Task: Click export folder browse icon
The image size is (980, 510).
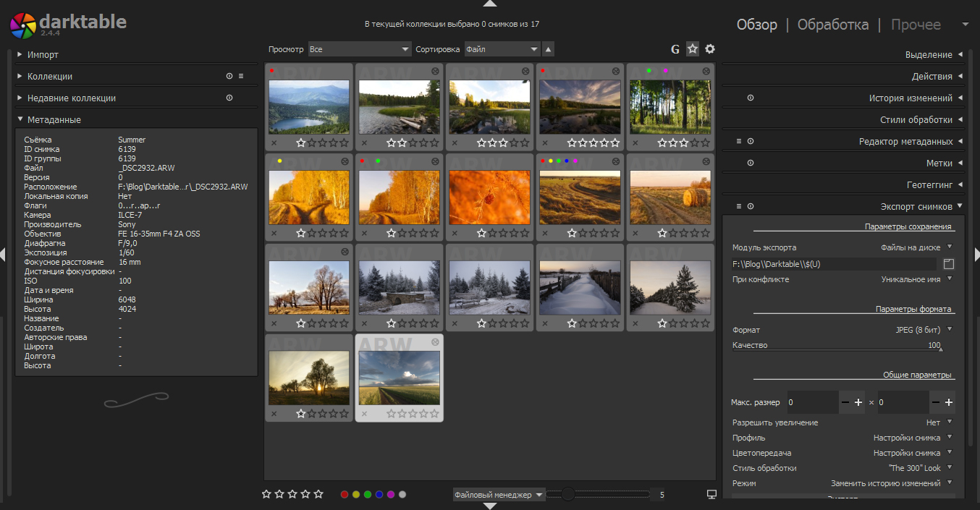Action: tap(950, 264)
